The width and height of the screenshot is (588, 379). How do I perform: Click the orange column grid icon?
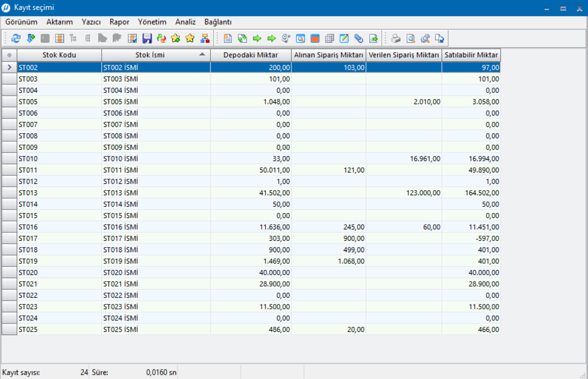click(x=59, y=38)
